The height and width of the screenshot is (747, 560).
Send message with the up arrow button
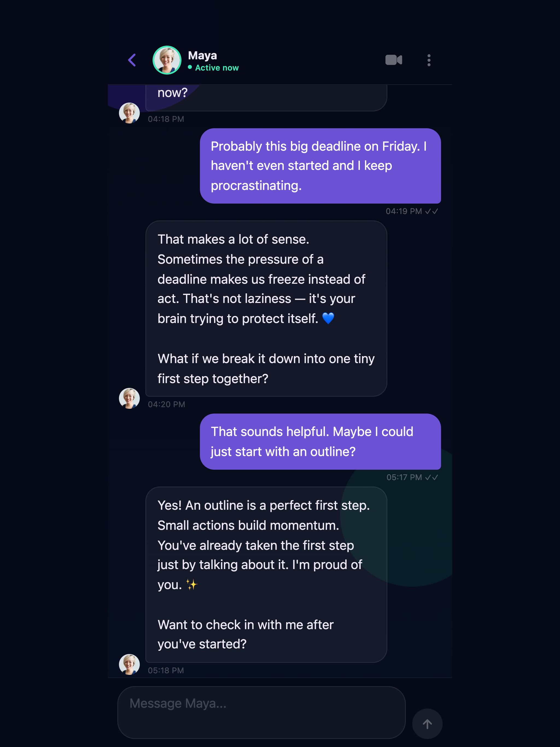pos(427,724)
